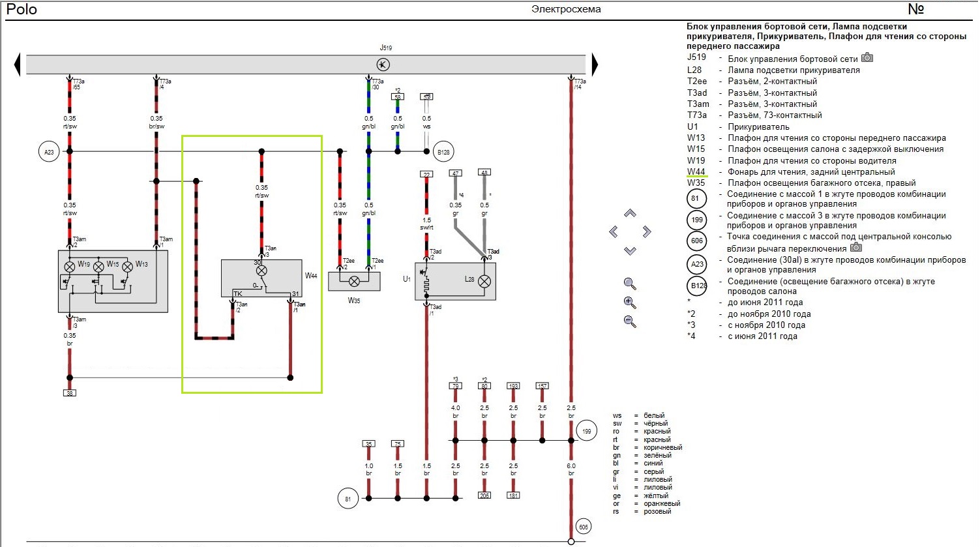The image size is (980, 547).
Task: Follow wire reference box 80
Action: 484,386
